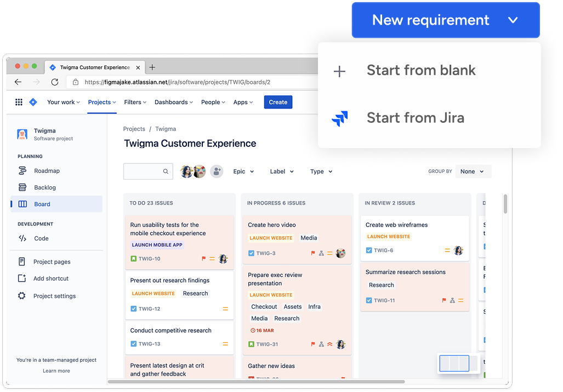This screenshot has height=392, width=563.
Task: Open the Backlog from the sidebar icon
Action: (x=22, y=187)
